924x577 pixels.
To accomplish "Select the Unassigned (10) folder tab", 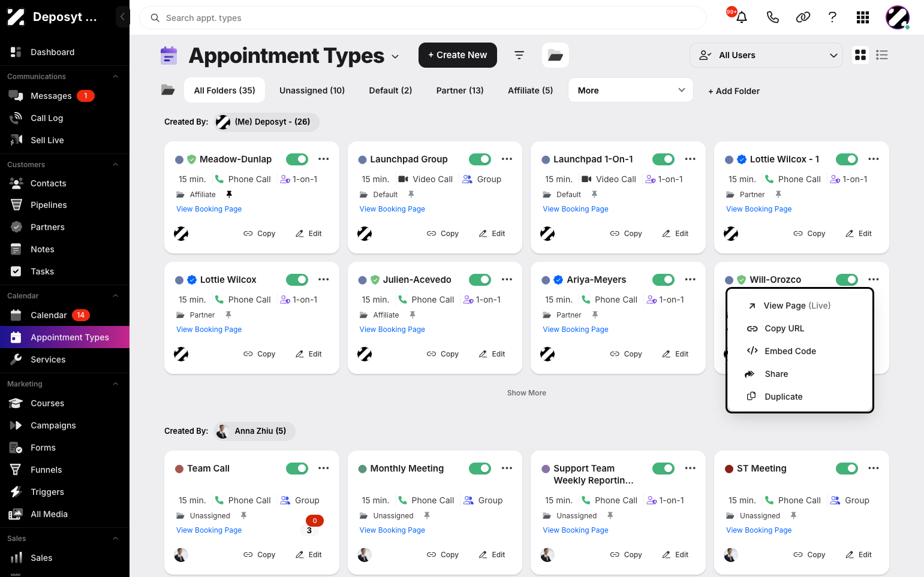I will (312, 90).
